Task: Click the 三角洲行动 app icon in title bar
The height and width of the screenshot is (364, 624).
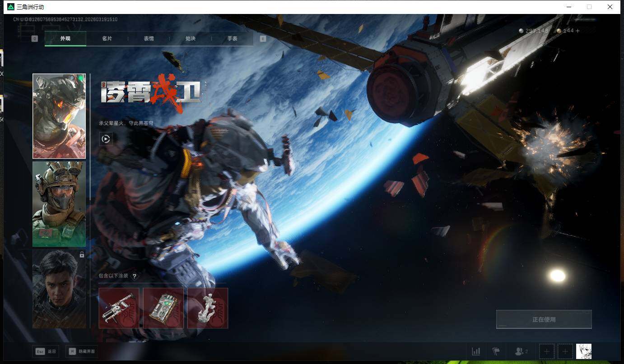Action: [11, 7]
